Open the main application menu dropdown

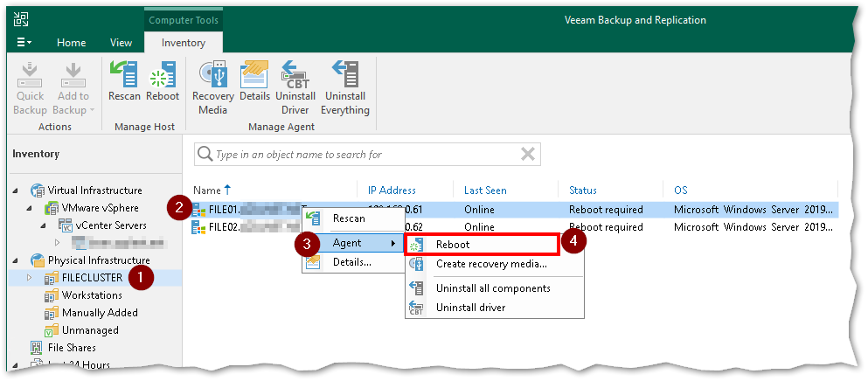point(24,43)
